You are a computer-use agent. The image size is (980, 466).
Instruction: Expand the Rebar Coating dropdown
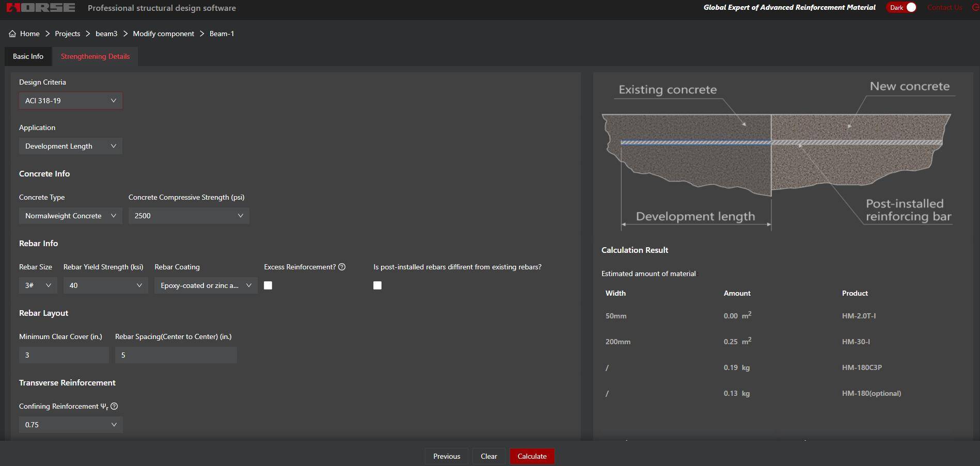point(206,285)
